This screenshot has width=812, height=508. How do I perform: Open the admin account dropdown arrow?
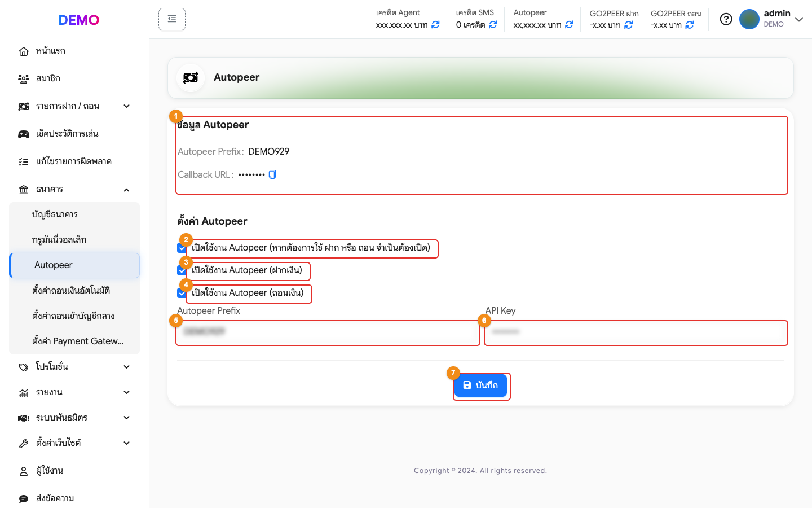tap(799, 20)
